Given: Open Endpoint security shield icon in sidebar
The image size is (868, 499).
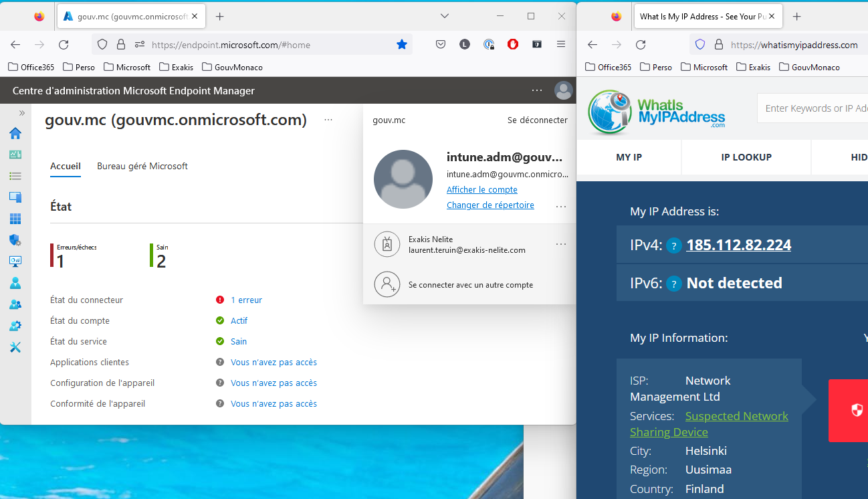Looking at the screenshot, I should pyautogui.click(x=15, y=240).
